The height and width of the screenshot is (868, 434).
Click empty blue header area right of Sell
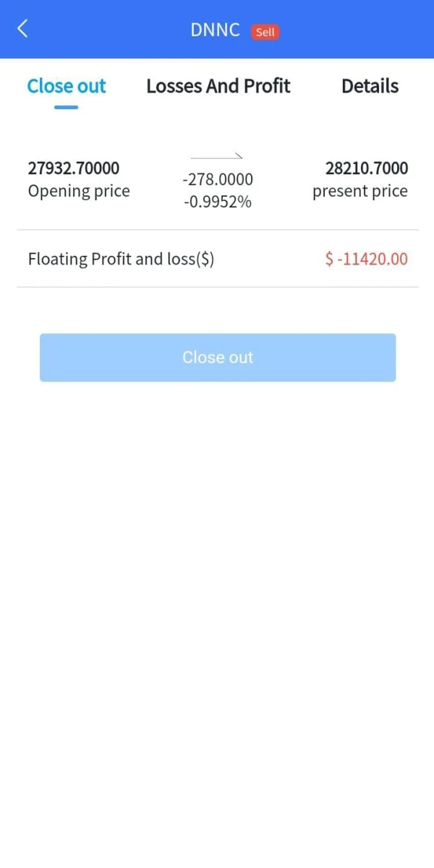(354, 30)
